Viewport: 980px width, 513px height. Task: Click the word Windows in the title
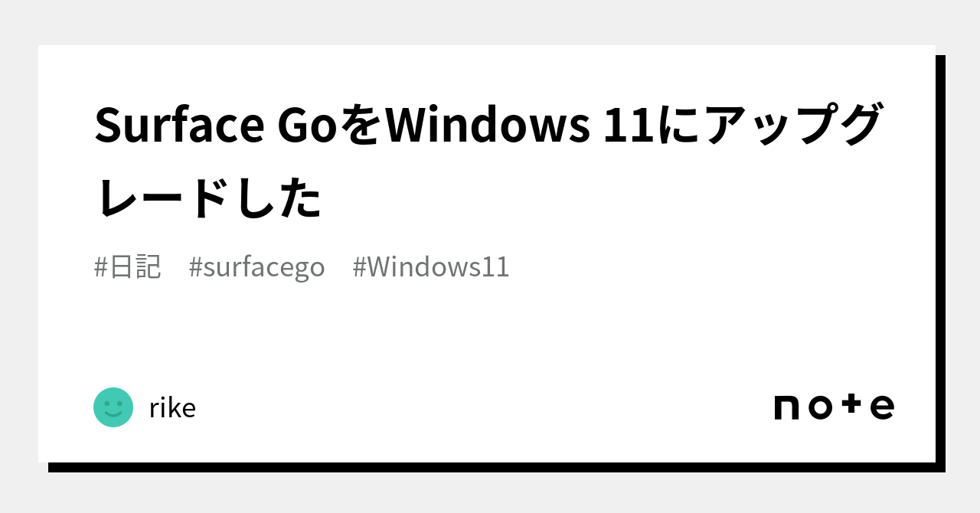(x=487, y=126)
